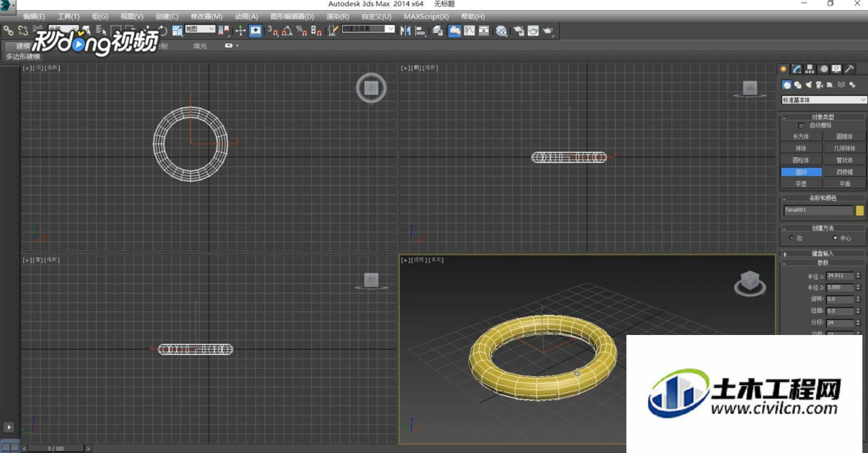Open the 编辑(E) menu
This screenshot has height=453, width=868.
(x=34, y=17)
